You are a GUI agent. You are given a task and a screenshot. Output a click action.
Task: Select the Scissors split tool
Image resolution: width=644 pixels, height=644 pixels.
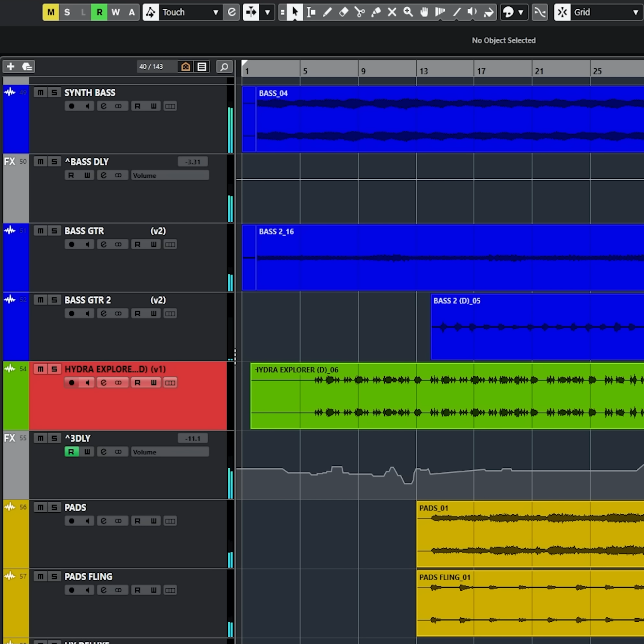pos(360,12)
